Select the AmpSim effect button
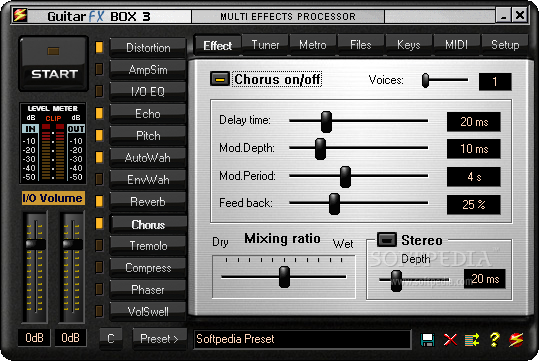The width and height of the screenshot is (539, 361). [148, 70]
